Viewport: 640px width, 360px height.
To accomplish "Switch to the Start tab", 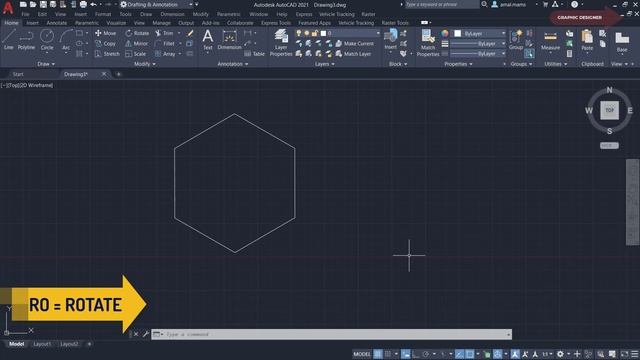I will [18, 74].
